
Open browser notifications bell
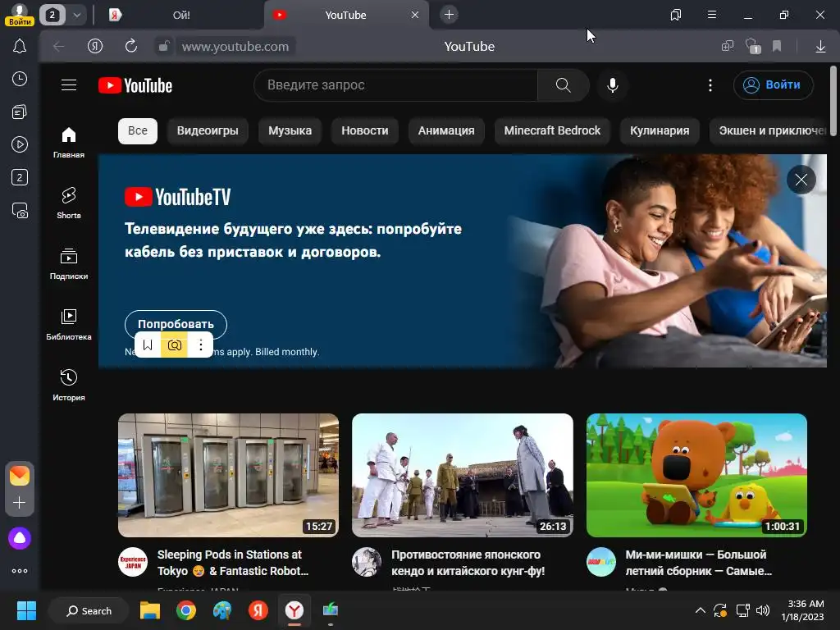[x=20, y=47]
